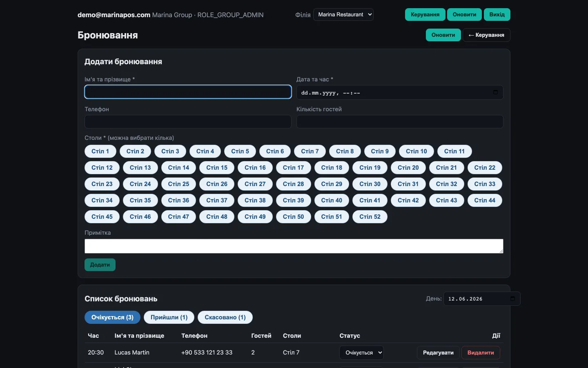This screenshot has height=368, width=588.
Task: Toggle table chip Стіл 1
Action: coord(100,151)
